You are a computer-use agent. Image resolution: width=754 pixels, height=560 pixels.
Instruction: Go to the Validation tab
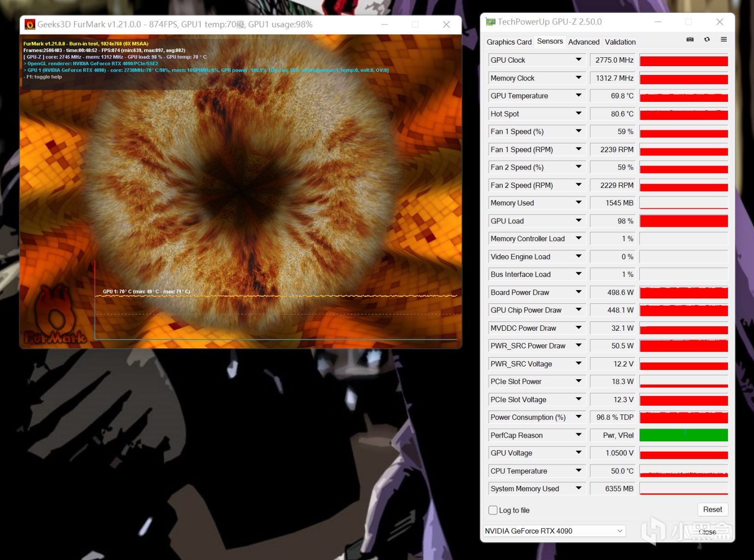pyautogui.click(x=620, y=42)
